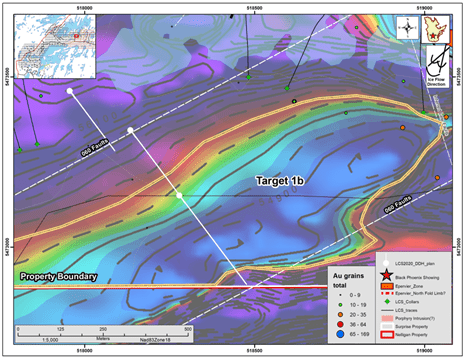
Task: Click the Epervier_Zone orange legend swatch
Action: [x=387, y=286]
